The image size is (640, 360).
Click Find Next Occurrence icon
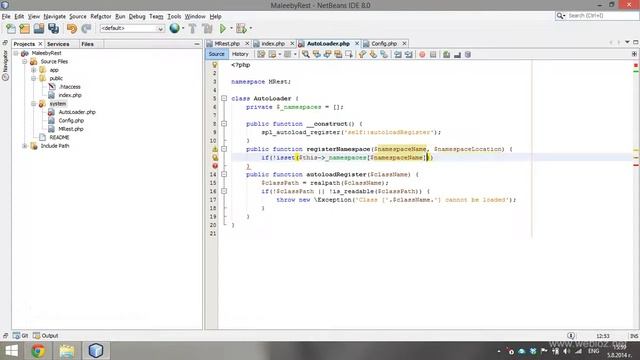point(327,54)
